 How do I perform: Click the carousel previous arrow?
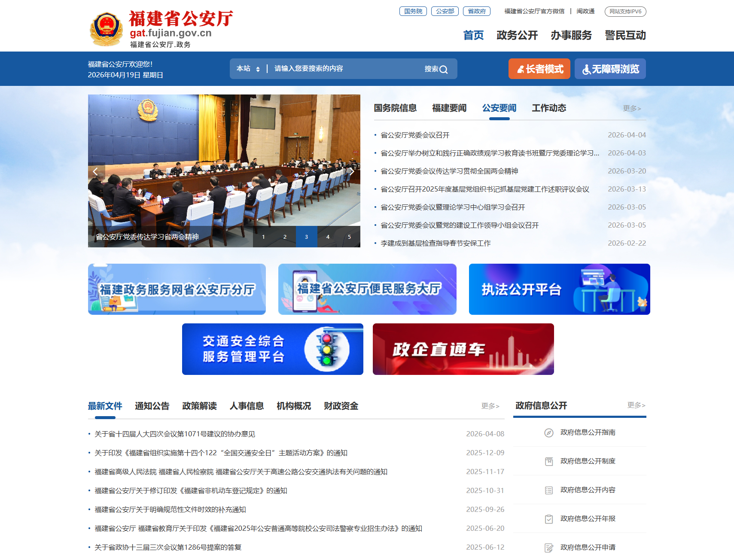(x=96, y=170)
